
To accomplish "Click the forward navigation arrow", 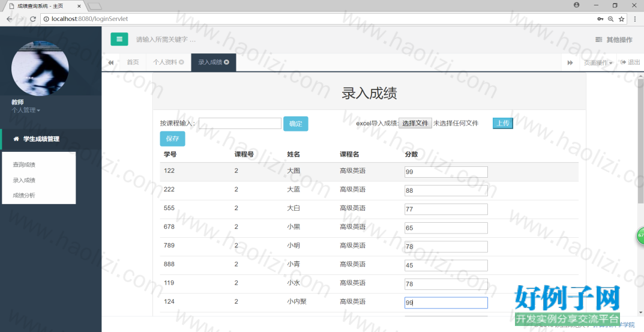I will 21,19.
